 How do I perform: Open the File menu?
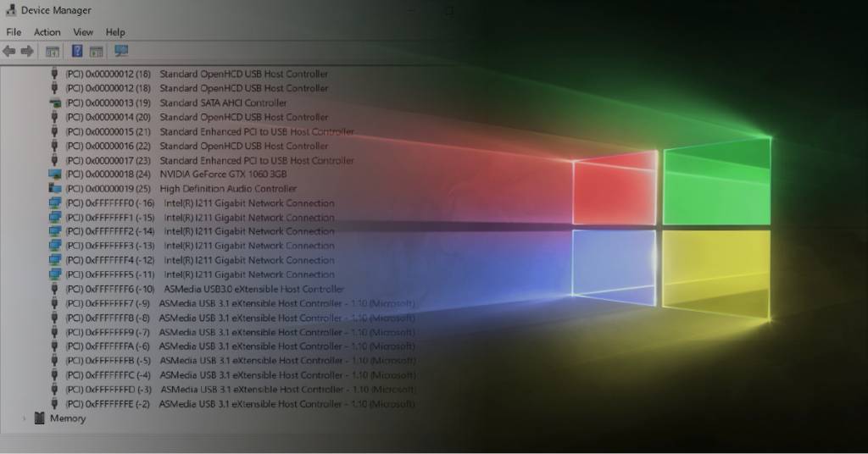click(x=14, y=32)
